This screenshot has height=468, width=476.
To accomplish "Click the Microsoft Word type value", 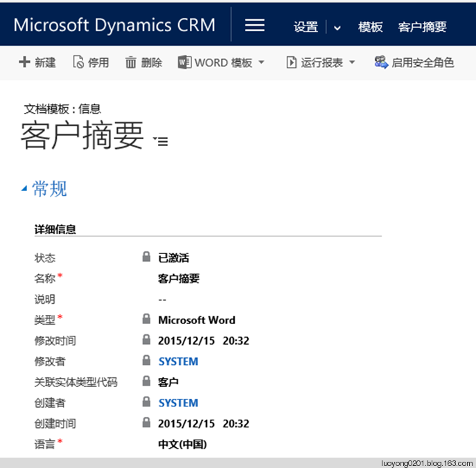I will pyautogui.click(x=197, y=321).
